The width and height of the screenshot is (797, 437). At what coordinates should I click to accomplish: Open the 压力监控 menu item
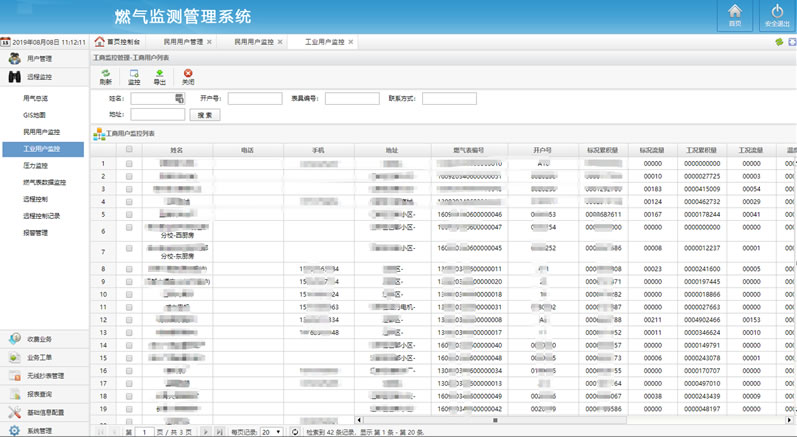36,165
